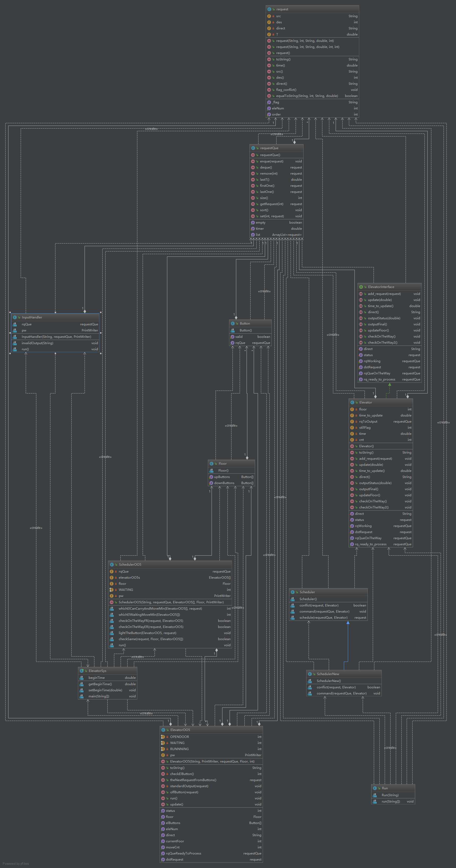Select 'whichElCanCarryAndMoveMin(ElevatorOO5[], request)' method
This screenshot has width=456, height=868.
(170, 609)
